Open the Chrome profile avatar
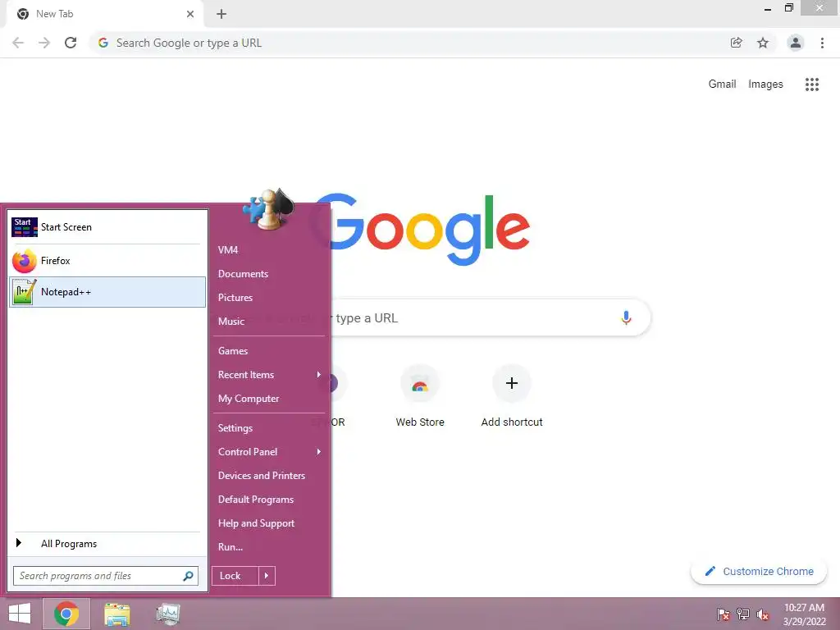This screenshot has width=840, height=630. (x=796, y=43)
